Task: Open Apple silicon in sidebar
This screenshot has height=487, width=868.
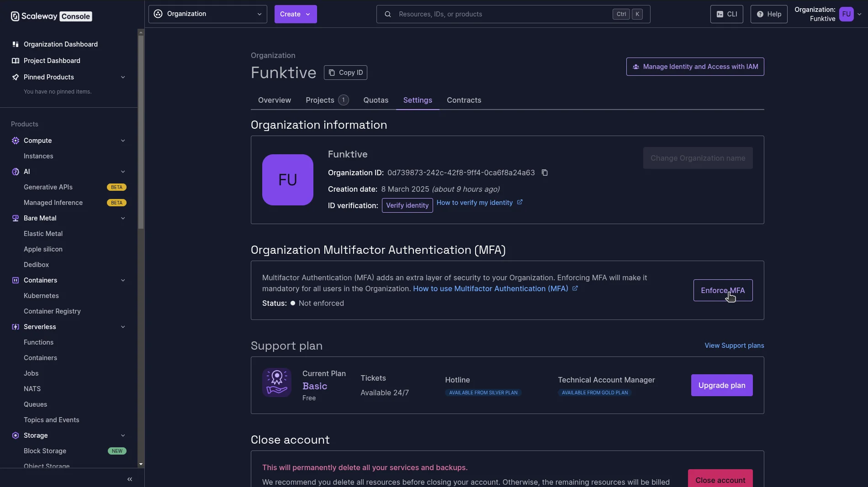Action: coord(43,249)
